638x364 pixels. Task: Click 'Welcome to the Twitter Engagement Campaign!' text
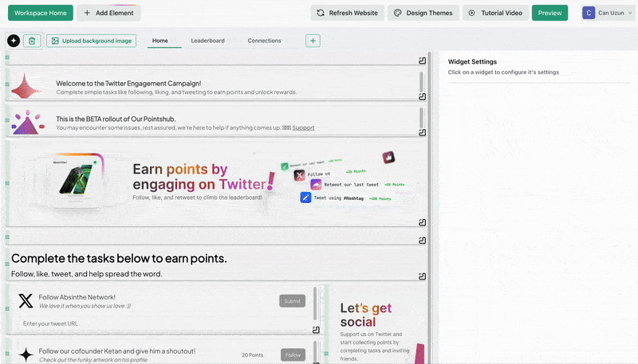pyautogui.click(x=128, y=84)
